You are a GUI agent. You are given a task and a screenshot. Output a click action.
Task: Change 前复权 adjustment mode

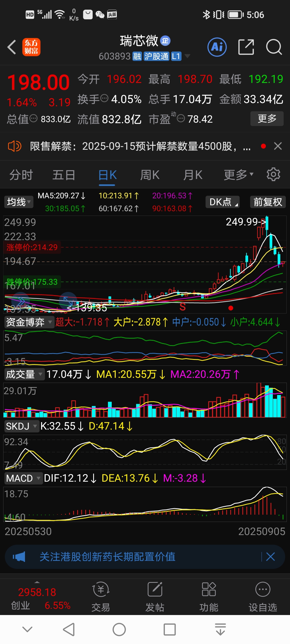tap(268, 202)
